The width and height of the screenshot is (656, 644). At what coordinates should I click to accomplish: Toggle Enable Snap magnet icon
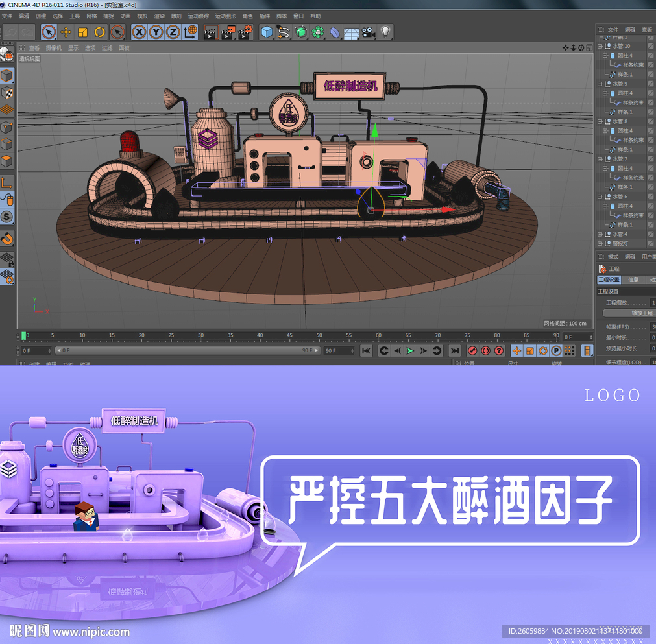click(7, 239)
